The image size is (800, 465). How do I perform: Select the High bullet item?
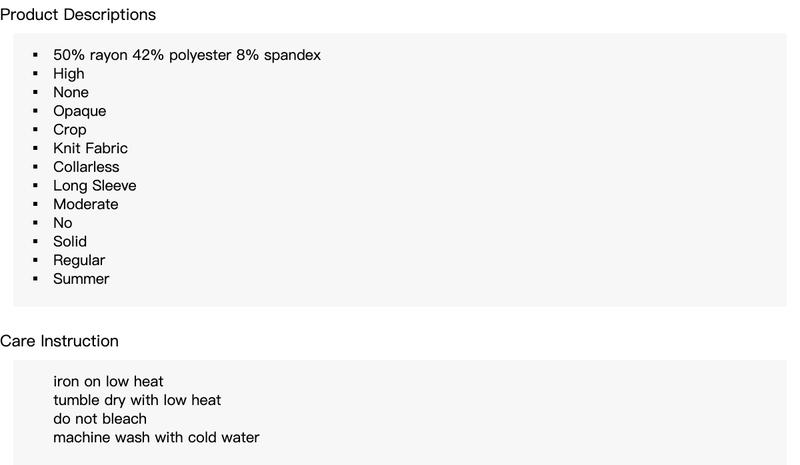(x=69, y=74)
